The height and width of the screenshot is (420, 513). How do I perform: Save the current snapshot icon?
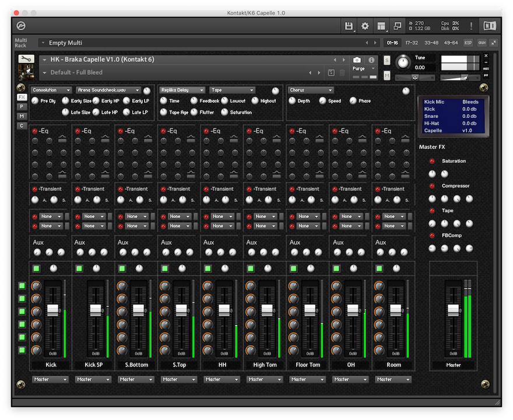coord(331,73)
